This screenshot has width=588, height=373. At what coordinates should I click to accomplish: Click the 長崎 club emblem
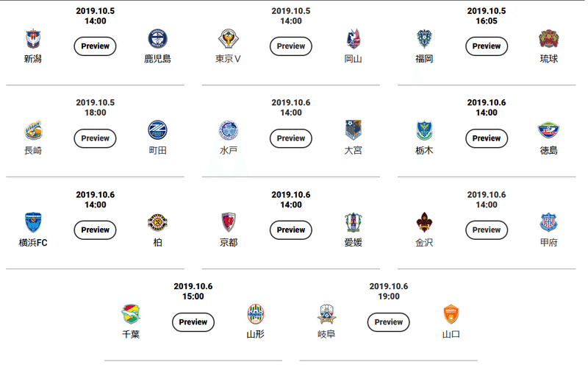click(x=33, y=130)
